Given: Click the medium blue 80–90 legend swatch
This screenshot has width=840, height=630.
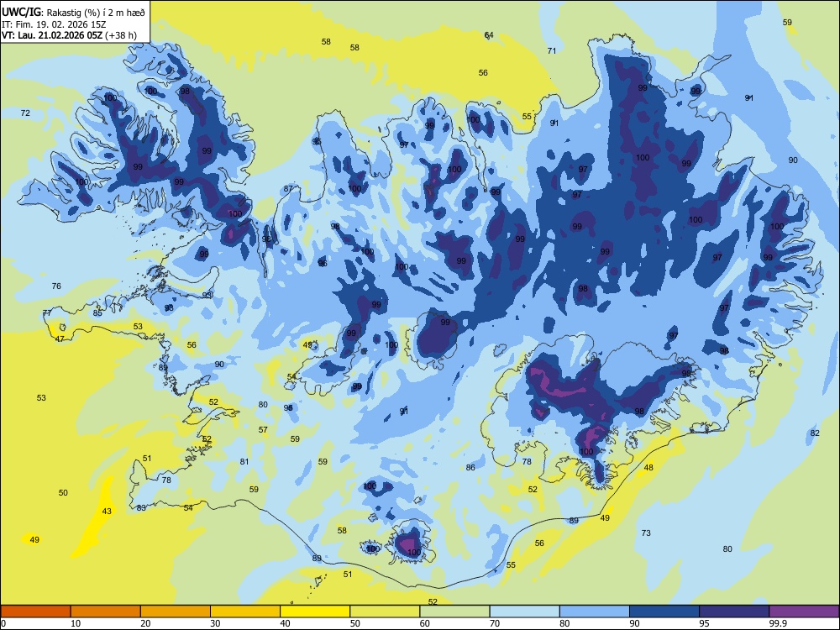Looking at the screenshot, I should coord(595,612).
